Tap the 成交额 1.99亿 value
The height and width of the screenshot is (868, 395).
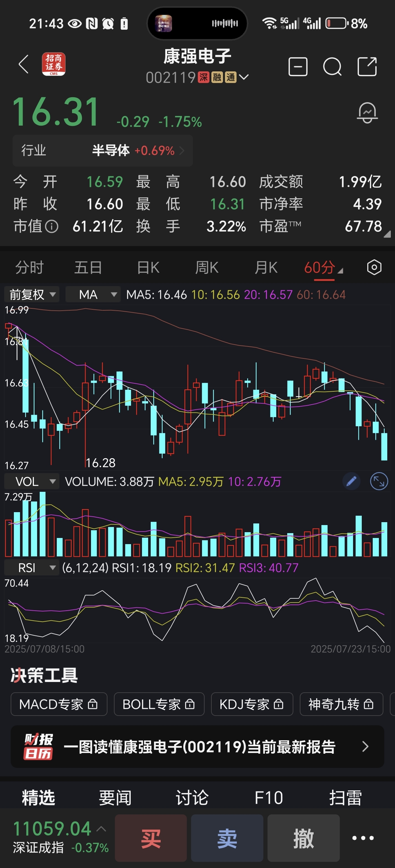[360, 181]
